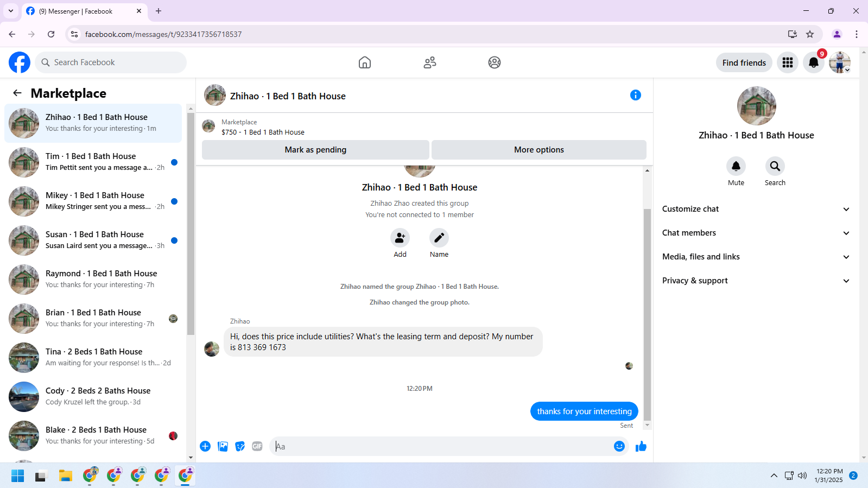868x488 pixels.
Task: Open Mikey 1 Bed 1 Bath House chat
Action: tap(93, 201)
